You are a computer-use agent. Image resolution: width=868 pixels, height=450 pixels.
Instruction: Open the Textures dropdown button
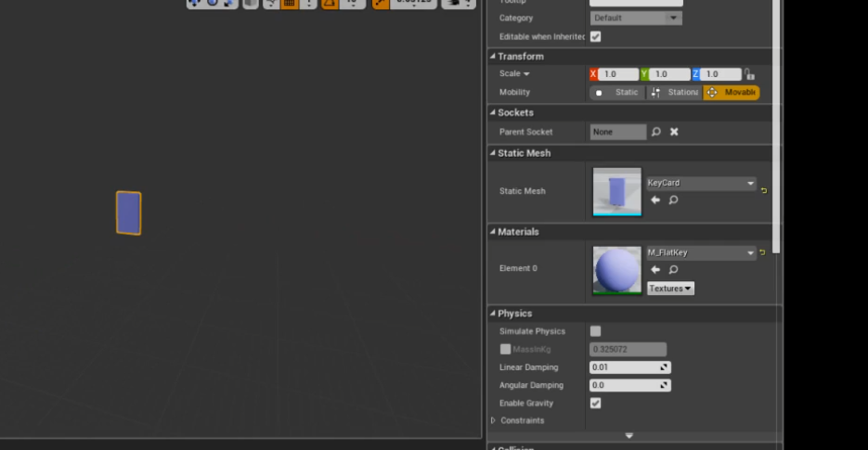(x=670, y=289)
